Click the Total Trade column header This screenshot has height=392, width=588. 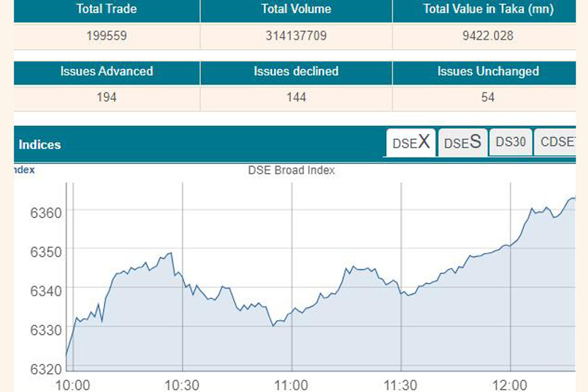(106, 9)
